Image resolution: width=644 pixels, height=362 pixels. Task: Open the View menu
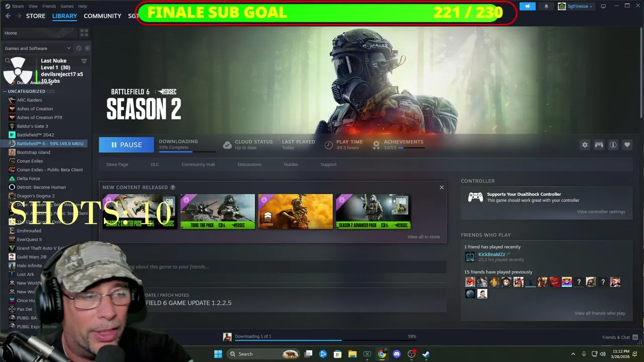point(33,6)
